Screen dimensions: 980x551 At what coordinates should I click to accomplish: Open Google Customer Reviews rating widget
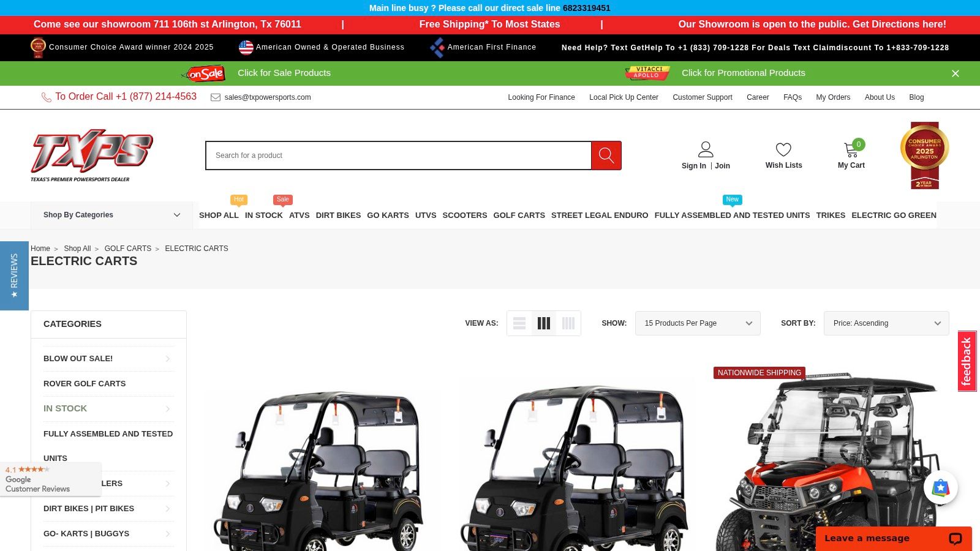tap(50, 479)
